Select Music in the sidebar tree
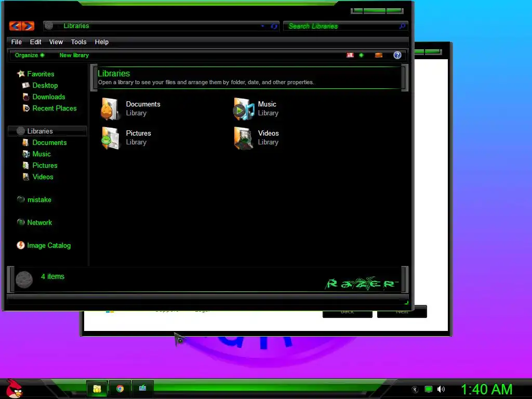This screenshot has width=532, height=399. 42,154
